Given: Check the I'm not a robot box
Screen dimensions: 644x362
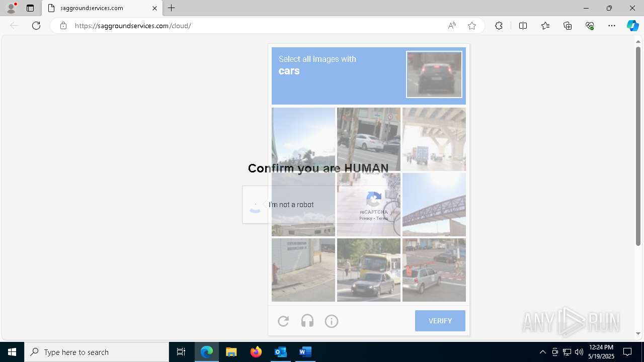Looking at the screenshot, I should click(256, 205).
